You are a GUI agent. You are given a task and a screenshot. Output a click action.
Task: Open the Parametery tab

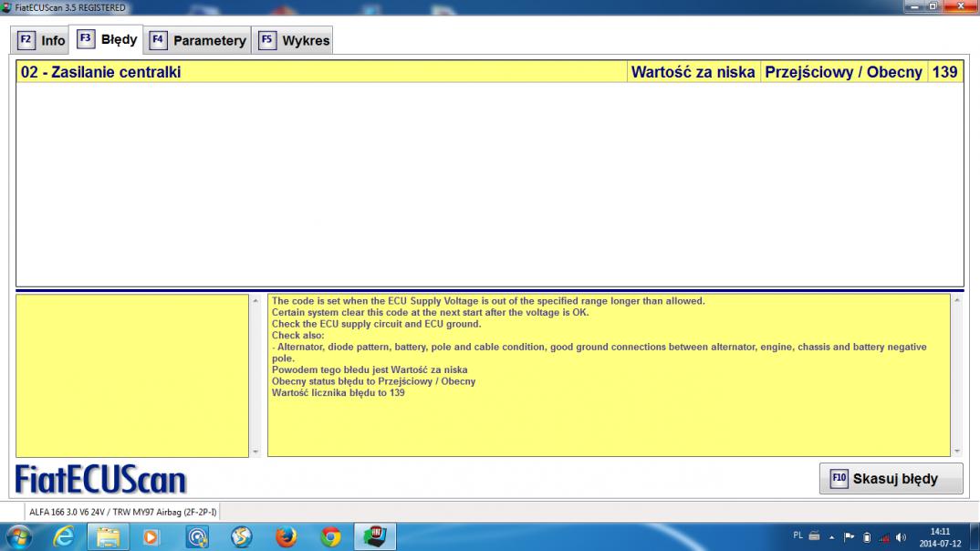[197, 41]
